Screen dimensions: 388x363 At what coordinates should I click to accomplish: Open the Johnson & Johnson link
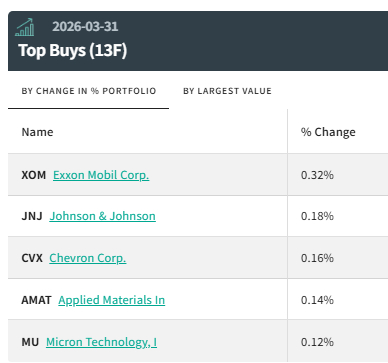[x=102, y=216]
